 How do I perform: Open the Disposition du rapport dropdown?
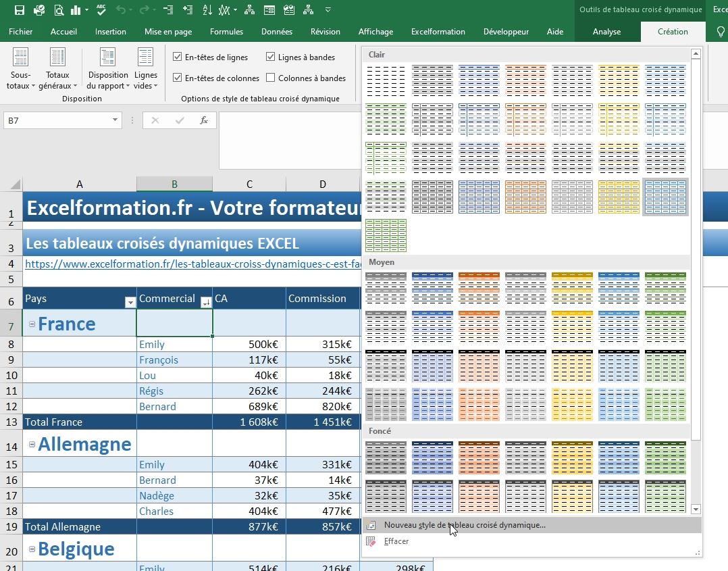pyautogui.click(x=108, y=69)
